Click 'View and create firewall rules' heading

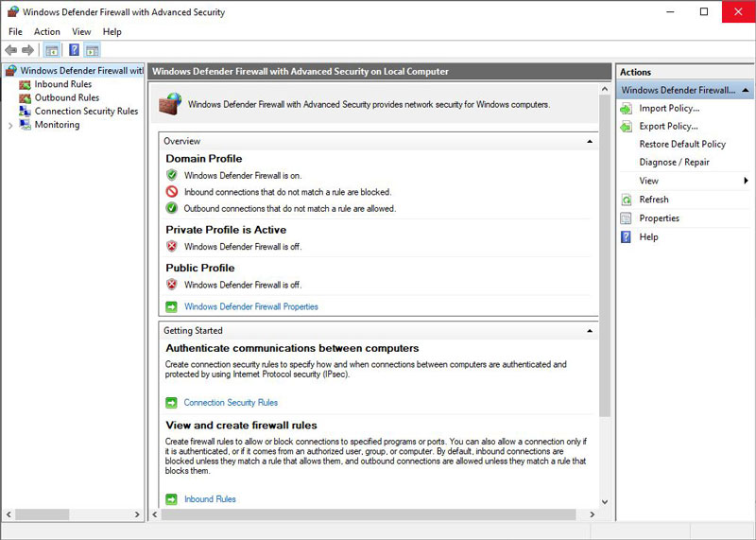point(242,426)
